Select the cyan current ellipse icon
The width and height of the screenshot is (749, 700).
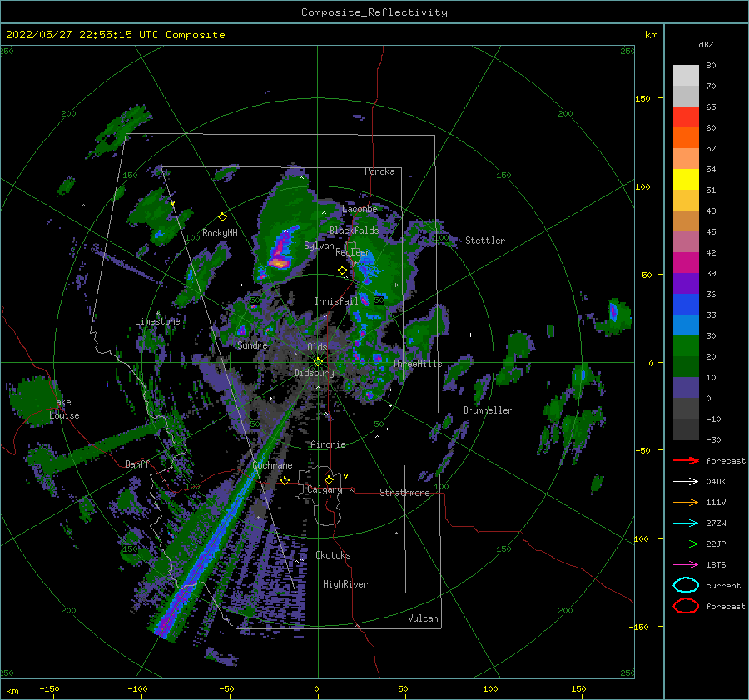(x=686, y=585)
